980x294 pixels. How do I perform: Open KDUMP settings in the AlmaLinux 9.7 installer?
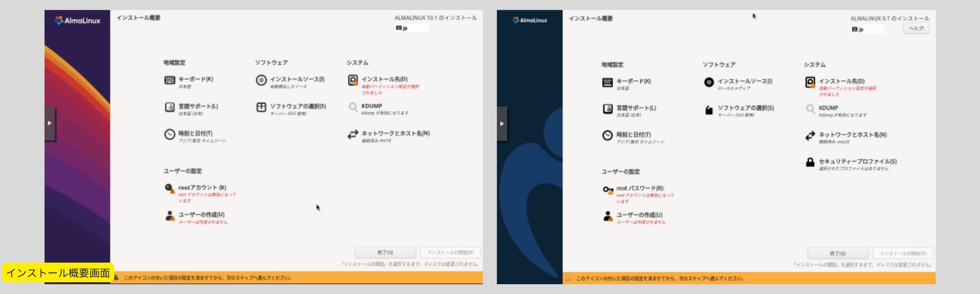pyautogui.click(x=835, y=110)
